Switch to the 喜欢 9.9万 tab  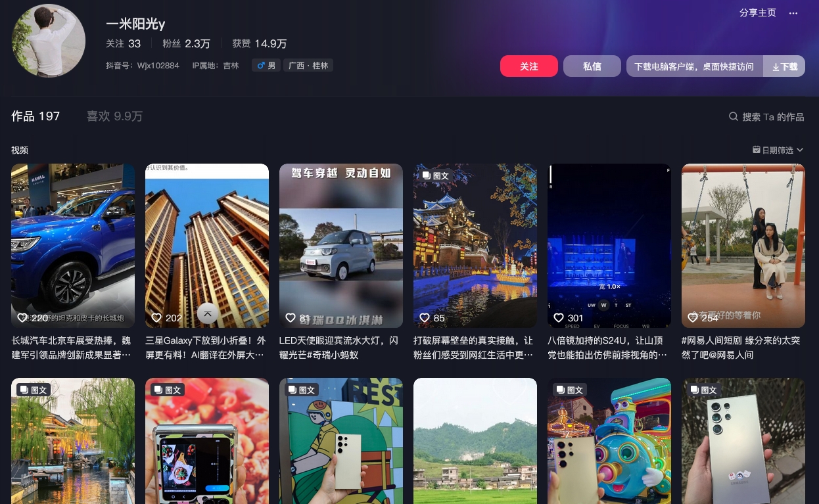114,116
